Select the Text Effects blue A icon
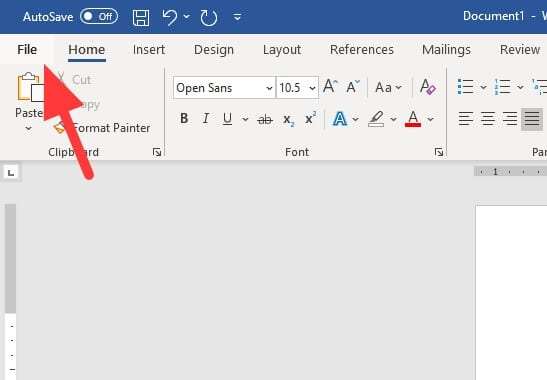The width and height of the screenshot is (547, 380). [x=340, y=119]
